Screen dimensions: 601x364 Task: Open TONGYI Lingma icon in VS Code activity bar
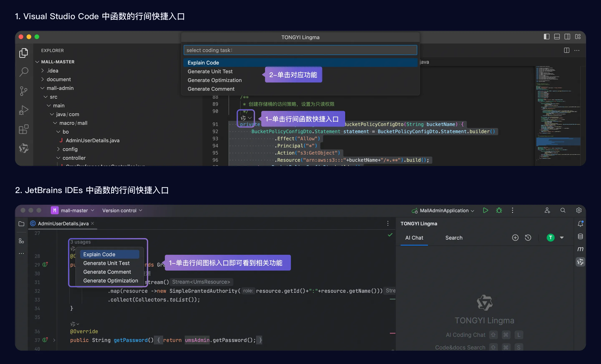(x=24, y=148)
